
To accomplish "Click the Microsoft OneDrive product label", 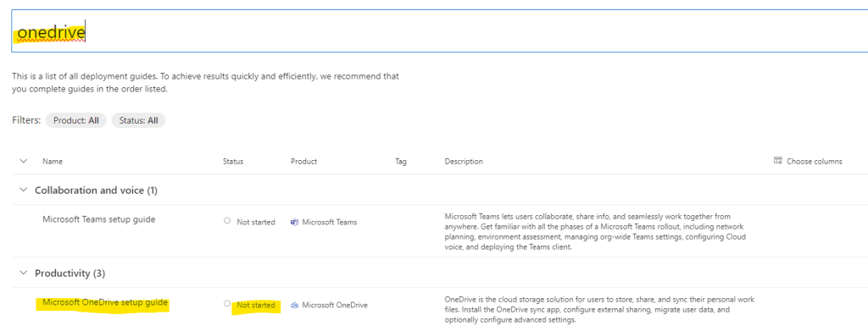I will [335, 305].
